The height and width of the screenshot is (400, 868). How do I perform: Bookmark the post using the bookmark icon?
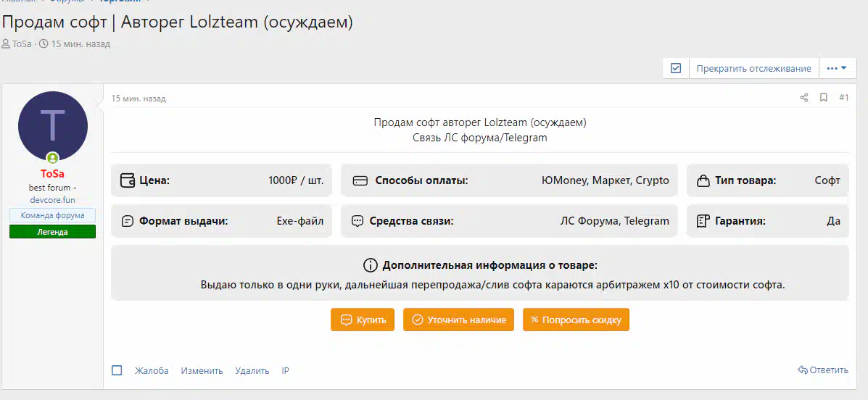824,98
